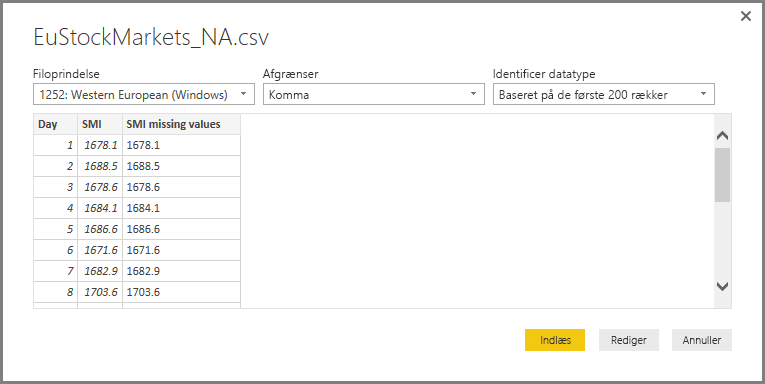Click SMI missing values cell 1682.9
765x384 pixels.
[181, 271]
